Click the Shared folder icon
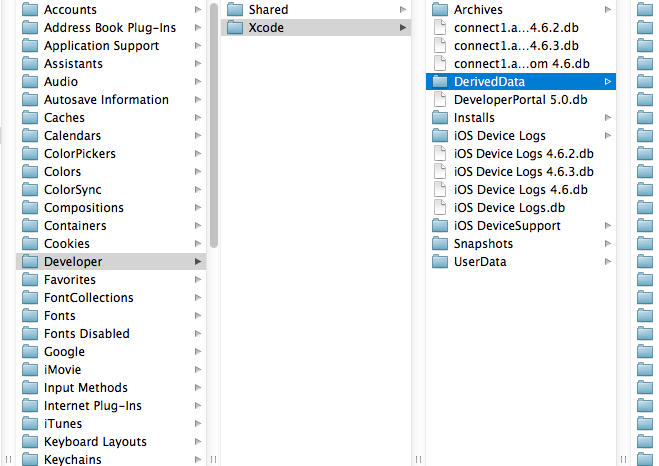 (235, 9)
